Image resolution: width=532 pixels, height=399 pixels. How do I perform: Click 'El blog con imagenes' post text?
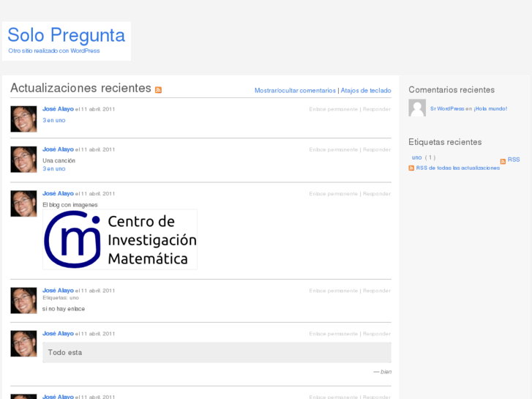(x=70, y=205)
